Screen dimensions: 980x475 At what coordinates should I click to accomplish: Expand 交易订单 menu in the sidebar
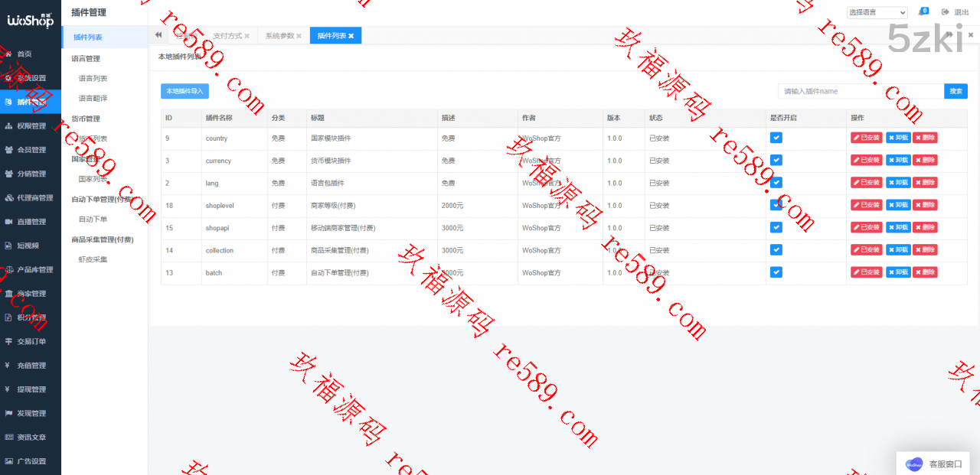click(31, 341)
